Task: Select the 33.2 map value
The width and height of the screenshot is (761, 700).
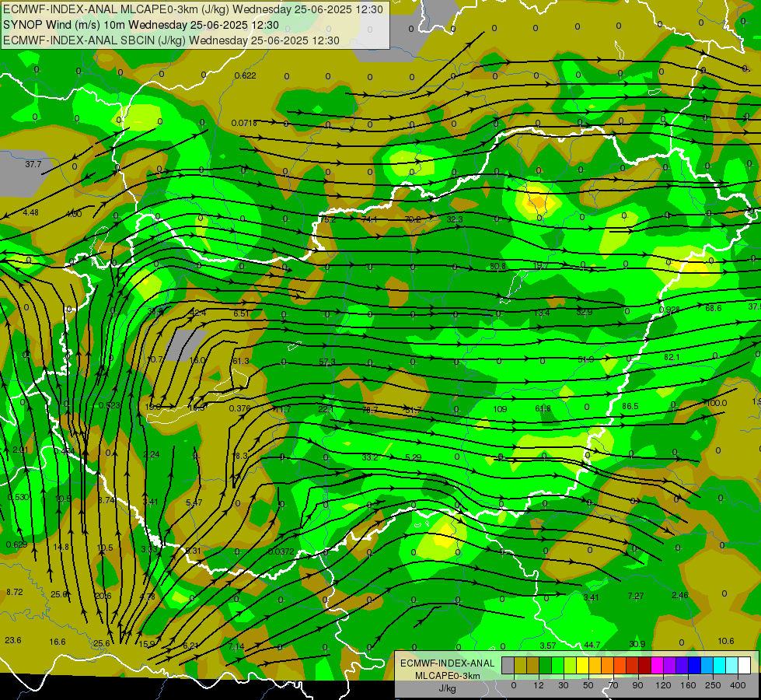Action: coord(370,457)
